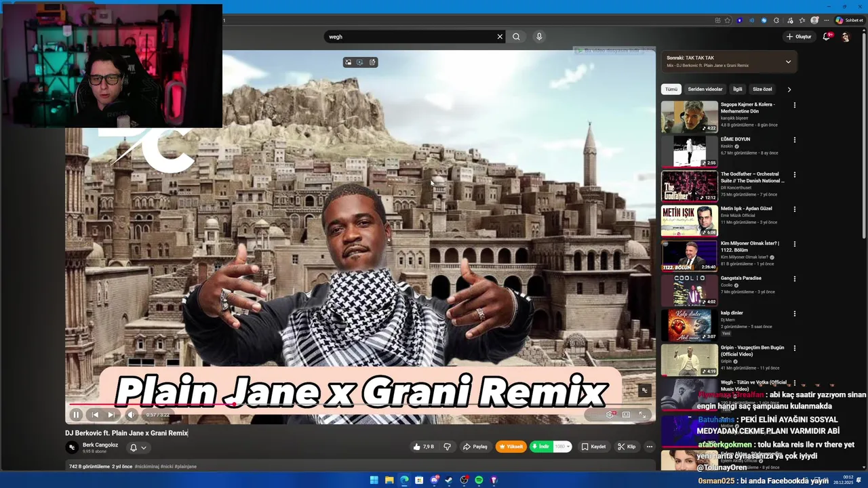Open notification bell dropdown for channel

tap(138, 447)
